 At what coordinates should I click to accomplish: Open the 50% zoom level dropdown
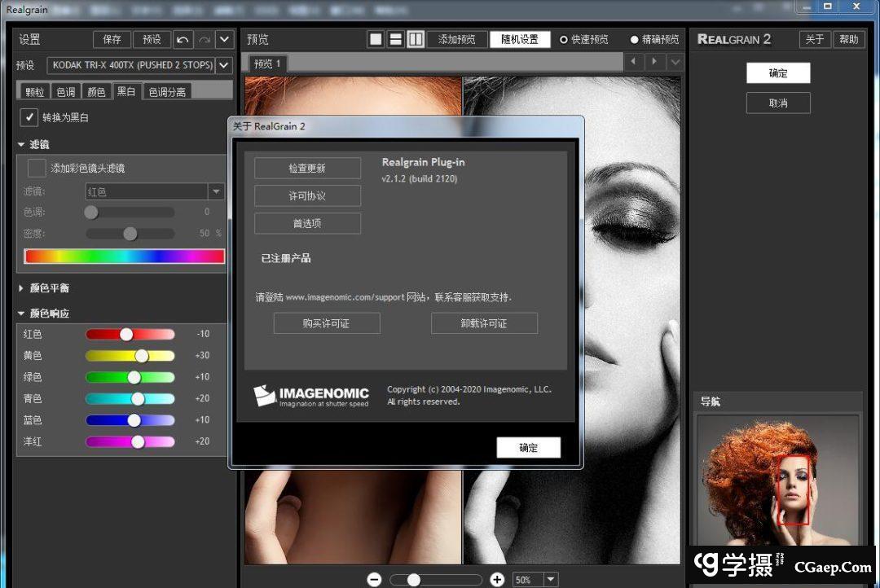551,579
